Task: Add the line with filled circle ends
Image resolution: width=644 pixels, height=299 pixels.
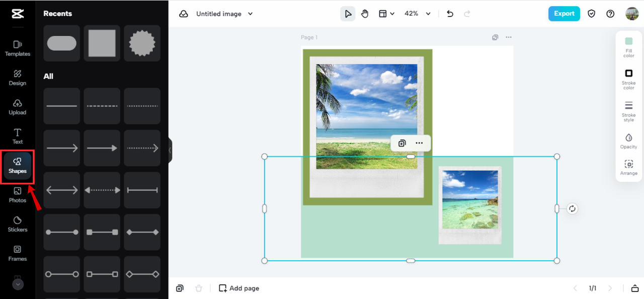Action: 62,232
